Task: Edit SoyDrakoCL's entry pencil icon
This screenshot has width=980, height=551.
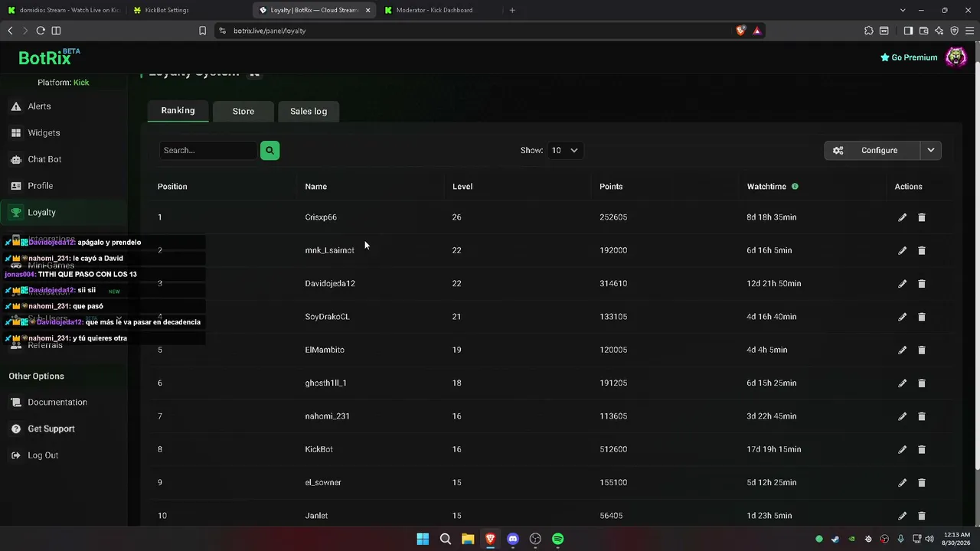Action: pyautogui.click(x=902, y=317)
